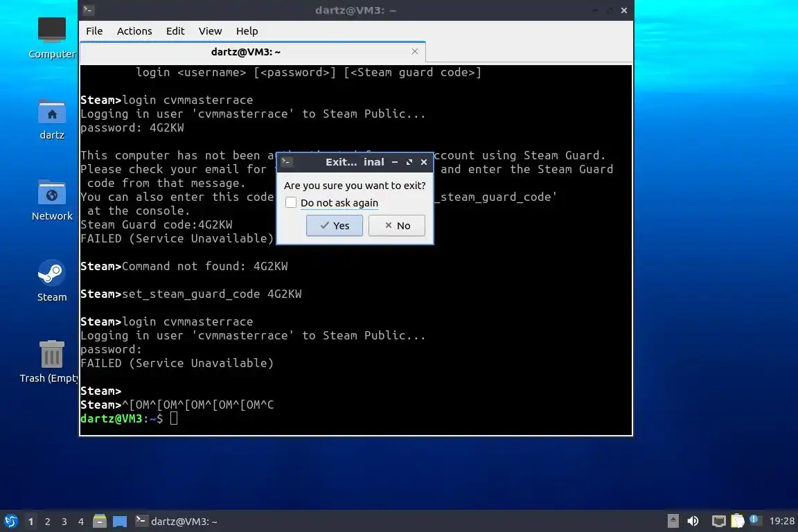Maximize the Exit dialog
The height and width of the screenshot is (532, 798).
(x=409, y=162)
